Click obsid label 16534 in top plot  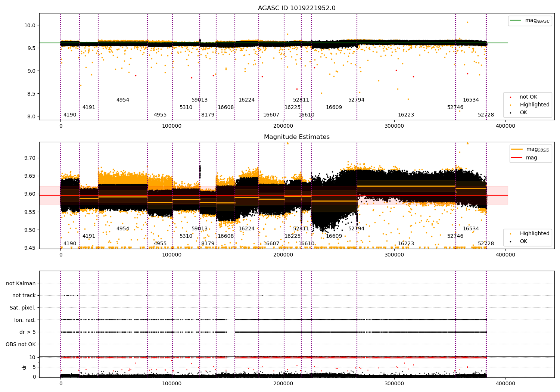(471, 100)
